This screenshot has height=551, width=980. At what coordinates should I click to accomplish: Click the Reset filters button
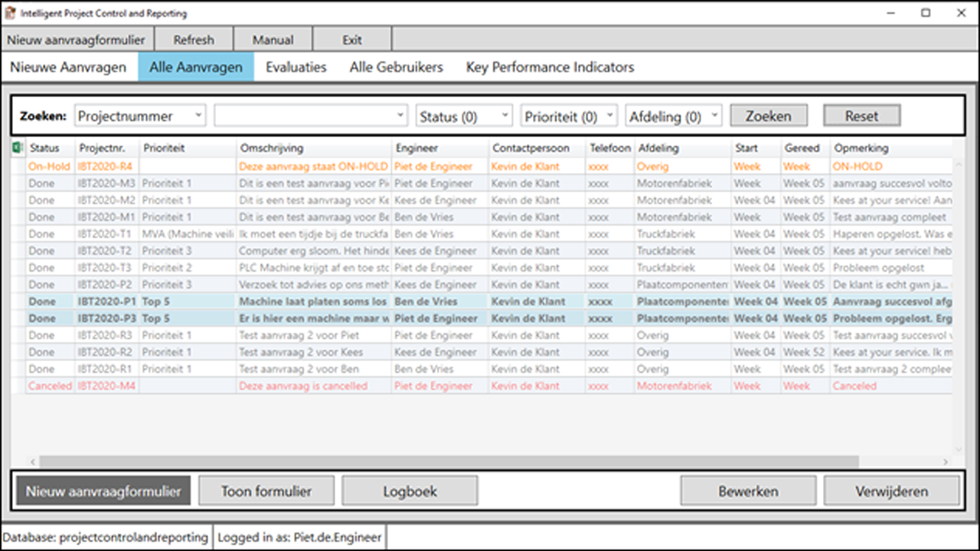pyautogui.click(x=862, y=116)
